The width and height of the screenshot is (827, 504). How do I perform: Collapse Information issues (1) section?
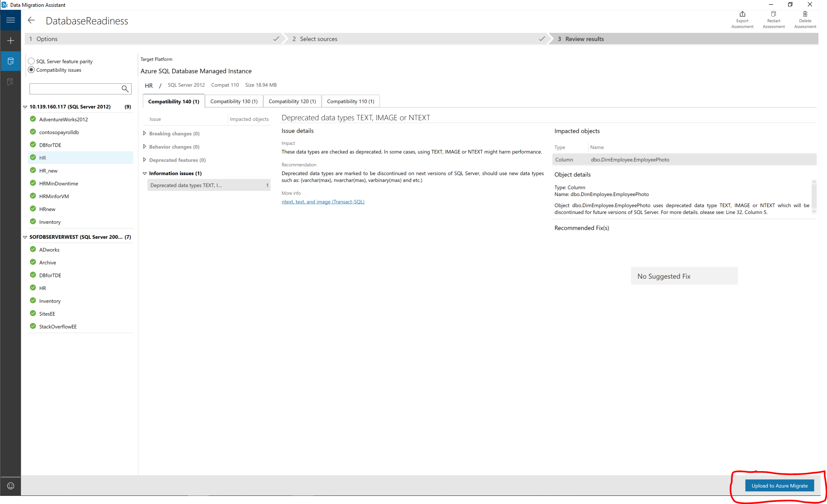pyautogui.click(x=144, y=173)
